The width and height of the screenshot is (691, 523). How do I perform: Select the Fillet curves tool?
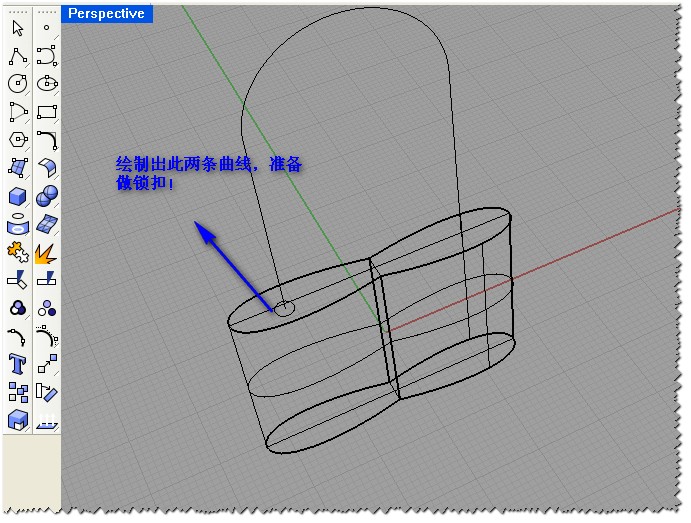[x=46, y=140]
